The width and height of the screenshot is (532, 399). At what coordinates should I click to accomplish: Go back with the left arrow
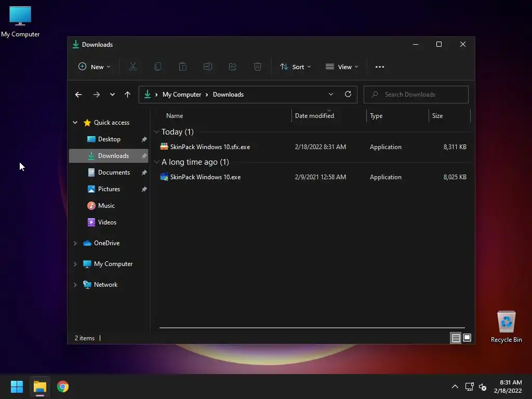coord(78,95)
